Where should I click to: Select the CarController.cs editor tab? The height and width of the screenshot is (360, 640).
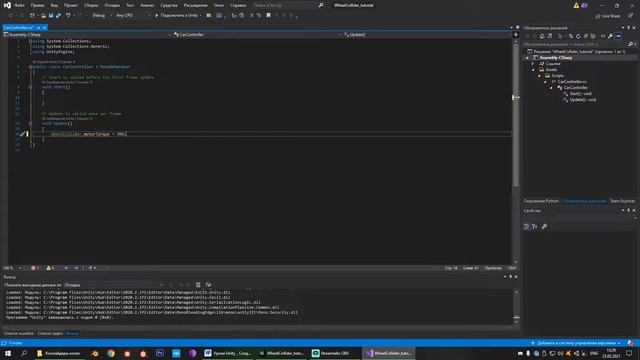pyautogui.click(x=18, y=27)
